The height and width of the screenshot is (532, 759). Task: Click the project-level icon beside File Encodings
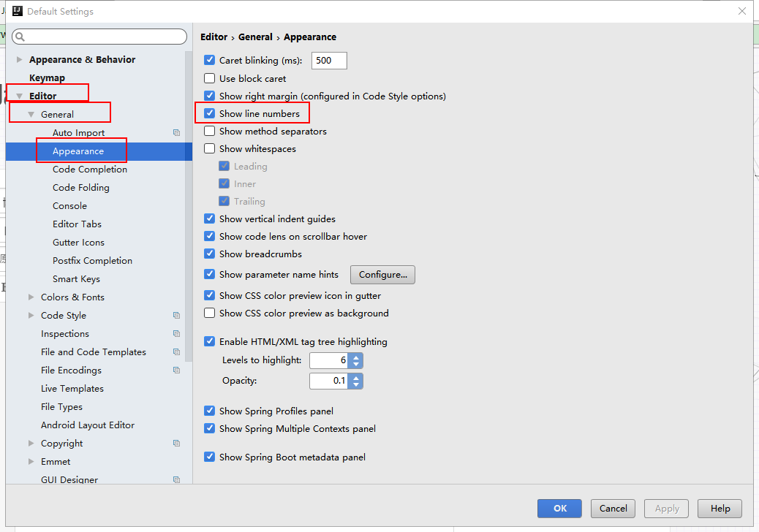tap(177, 370)
